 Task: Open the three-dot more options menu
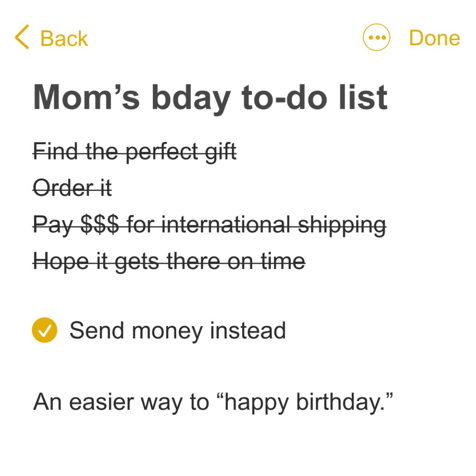pos(376,37)
